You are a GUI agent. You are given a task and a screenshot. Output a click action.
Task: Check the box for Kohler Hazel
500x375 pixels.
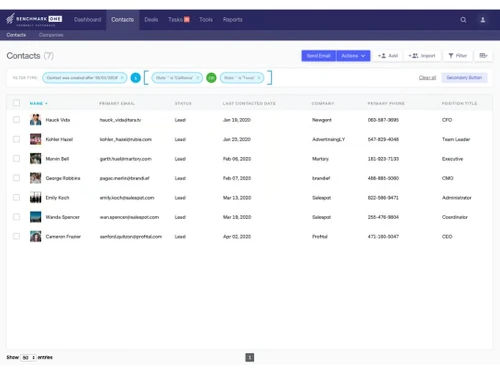[16, 139]
